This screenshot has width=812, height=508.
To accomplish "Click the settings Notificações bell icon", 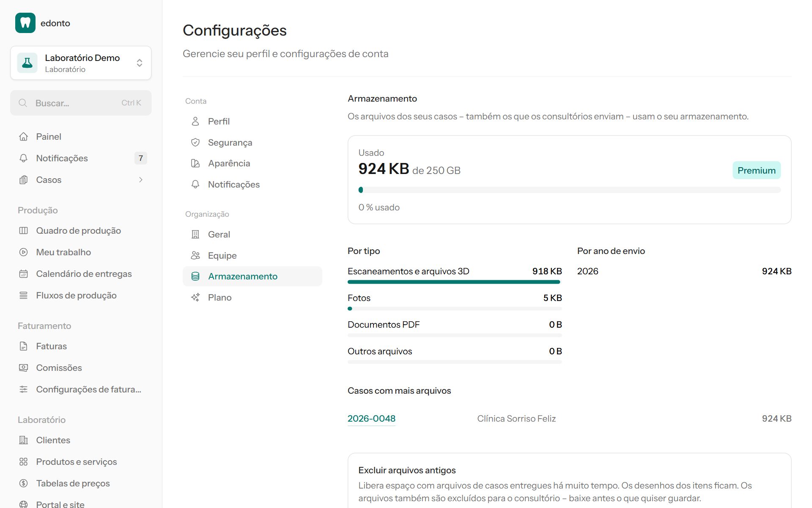I will coord(195,185).
